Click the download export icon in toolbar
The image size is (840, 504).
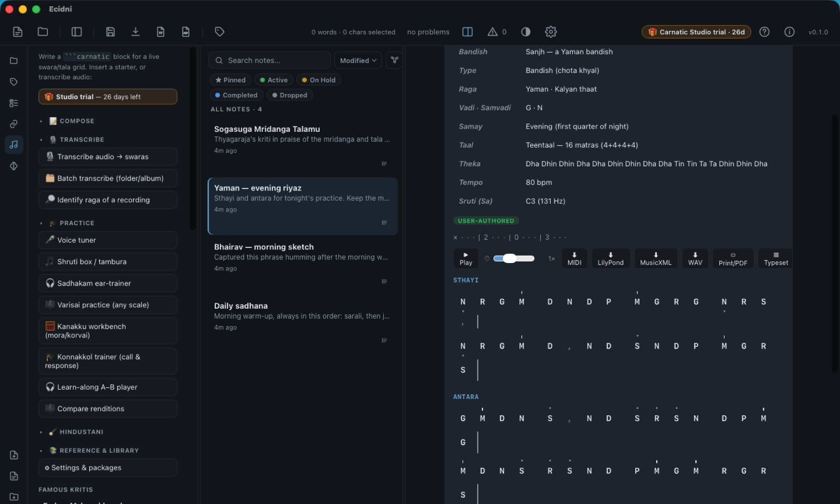click(135, 32)
